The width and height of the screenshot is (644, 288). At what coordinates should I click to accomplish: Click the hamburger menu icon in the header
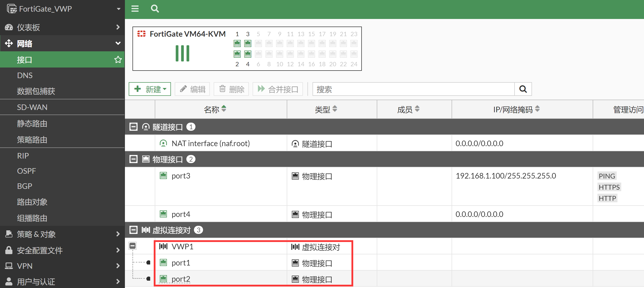coord(135,9)
